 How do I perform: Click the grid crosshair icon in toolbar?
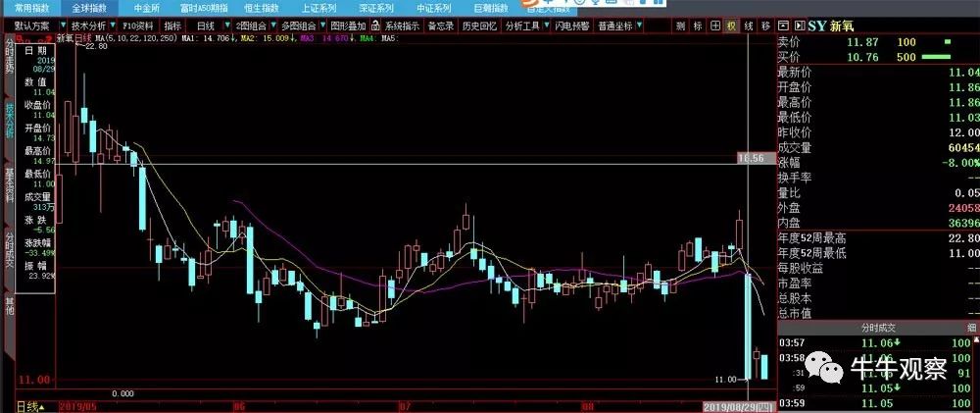tap(715, 26)
